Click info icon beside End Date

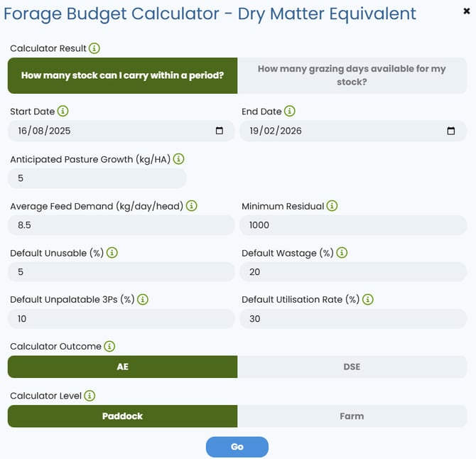290,111
